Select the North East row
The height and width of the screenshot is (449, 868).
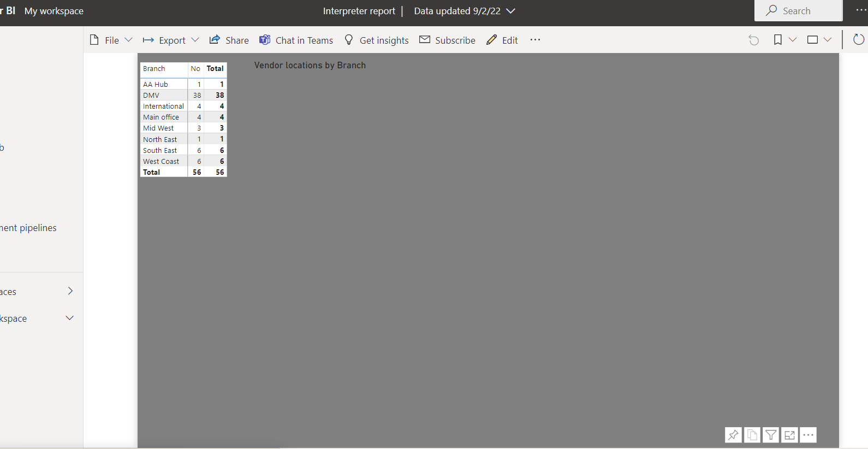coord(183,139)
